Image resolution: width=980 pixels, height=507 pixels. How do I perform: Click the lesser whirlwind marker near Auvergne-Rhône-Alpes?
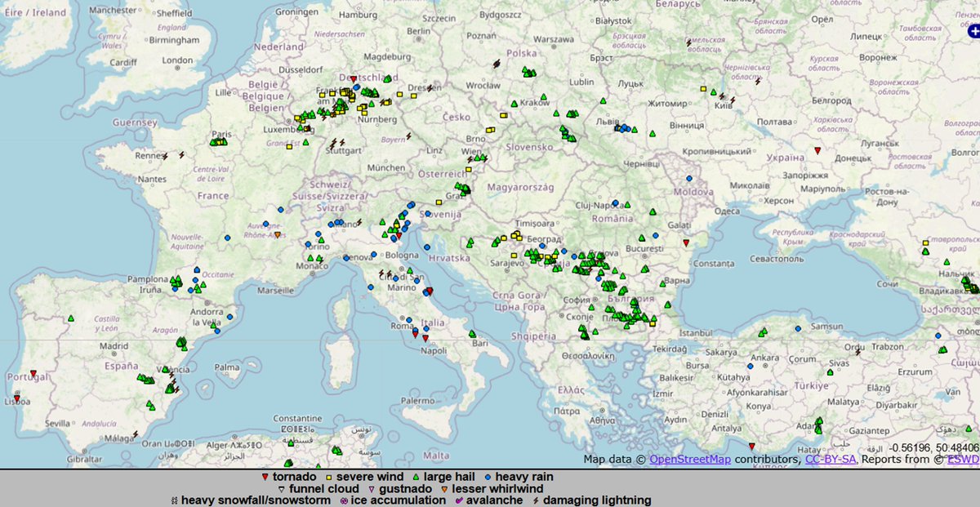click(278, 234)
